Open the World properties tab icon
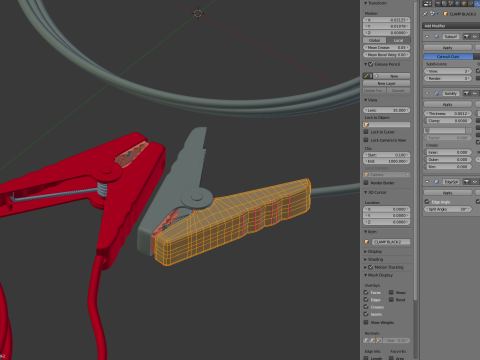 pos(457,4)
